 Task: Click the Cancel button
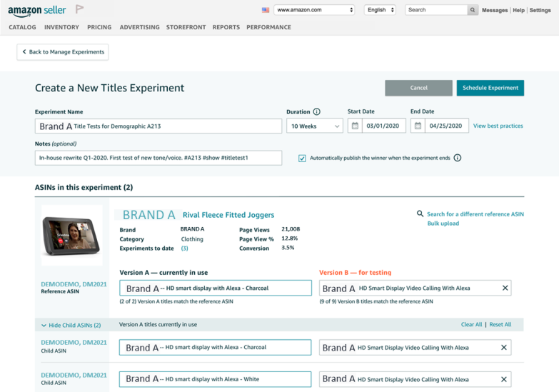click(x=418, y=88)
